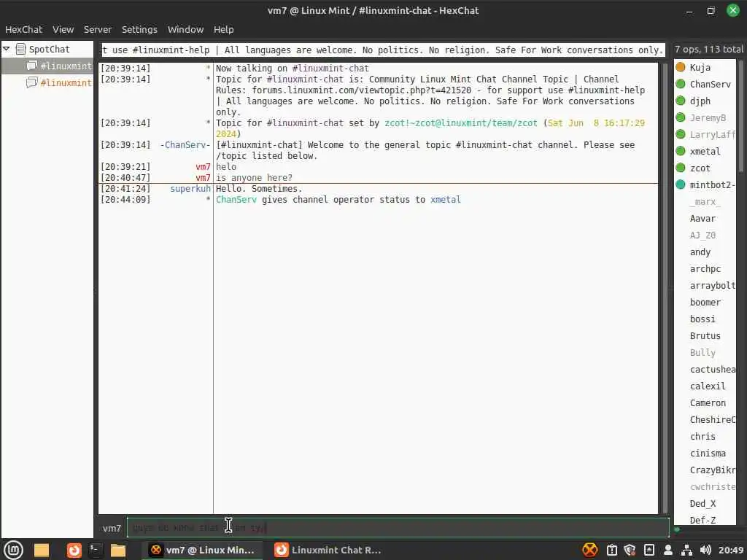Click the vm7 nickname button
Image resolution: width=747 pixels, height=560 pixels.
pyautogui.click(x=112, y=528)
